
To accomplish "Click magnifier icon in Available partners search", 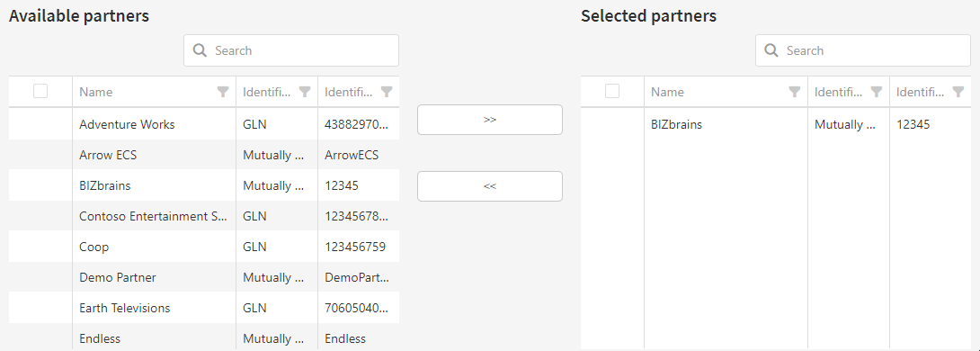I will point(200,50).
